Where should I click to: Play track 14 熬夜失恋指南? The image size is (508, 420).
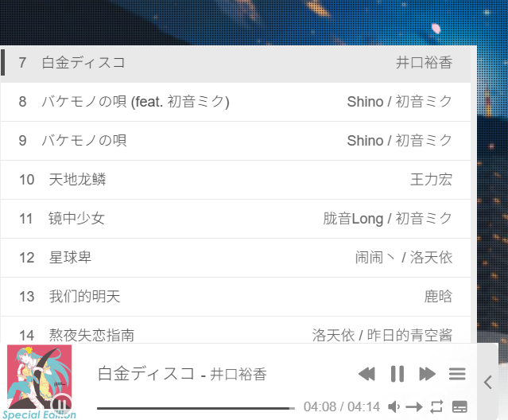(x=235, y=330)
